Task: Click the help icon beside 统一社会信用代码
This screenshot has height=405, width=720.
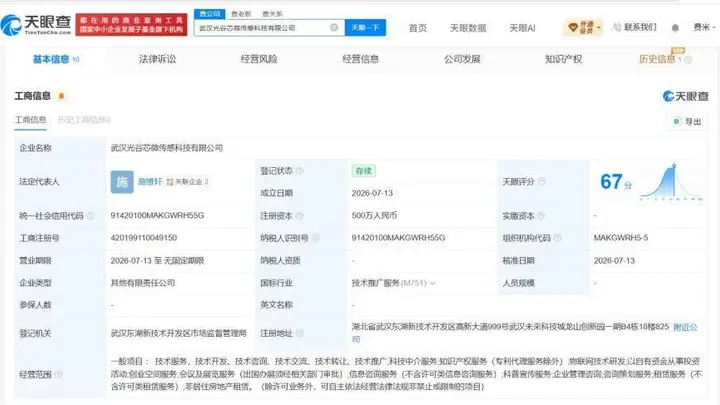Action: (90, 215)
